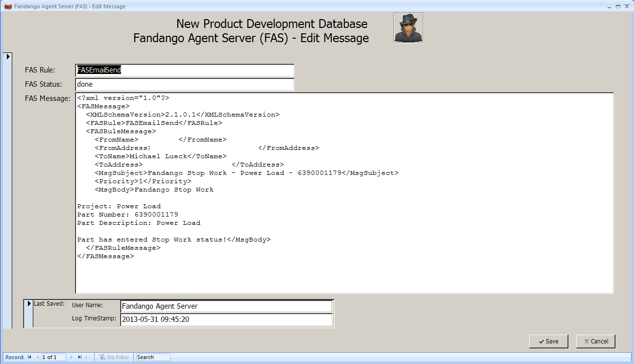Go to the last record
634x364 pixels.
click(80, 357)
